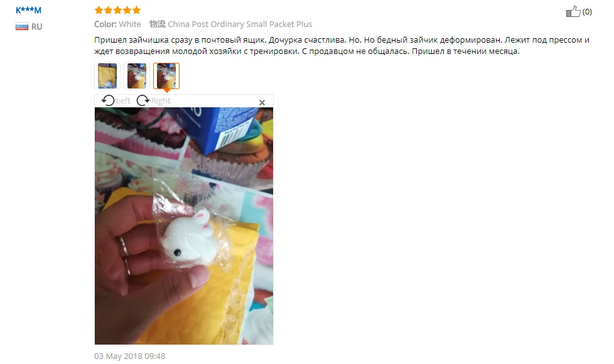Click the first star in the rating
614x364 pixels.
click(x=99, y=10)
